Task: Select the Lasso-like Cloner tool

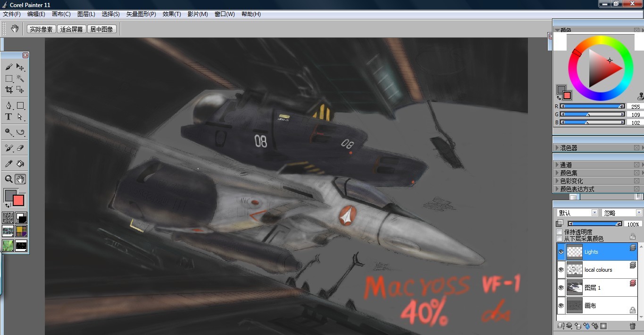Action: (x=20, y=132)
